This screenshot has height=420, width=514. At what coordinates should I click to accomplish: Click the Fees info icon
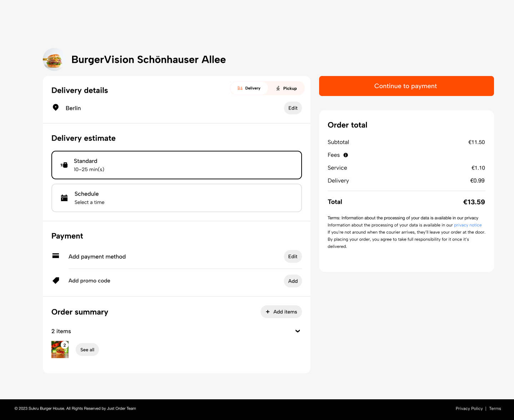[x=346, y=155]
